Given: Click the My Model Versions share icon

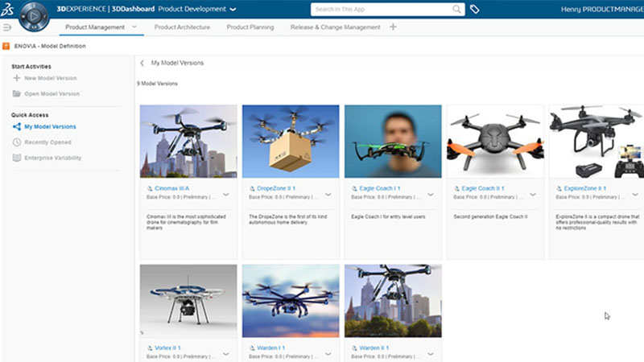Looking at the screenshot, I should click(x=16, y=126).
